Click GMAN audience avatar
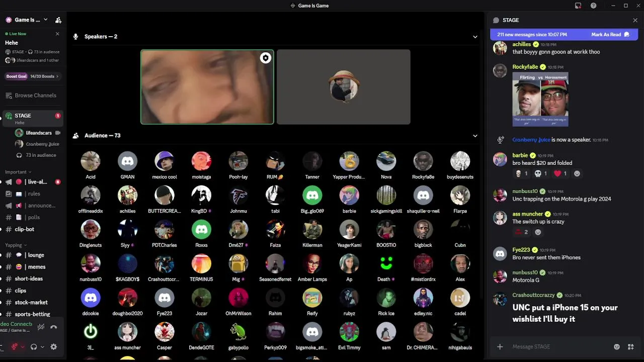The width and height of the screenshot is (644, 362). (x=127, y=161)
